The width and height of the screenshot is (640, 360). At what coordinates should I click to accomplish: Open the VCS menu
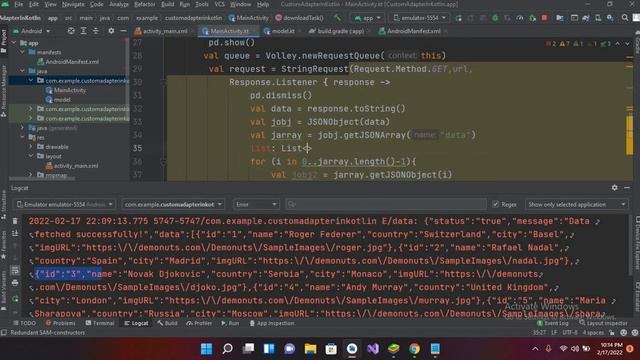coord(219,4)
